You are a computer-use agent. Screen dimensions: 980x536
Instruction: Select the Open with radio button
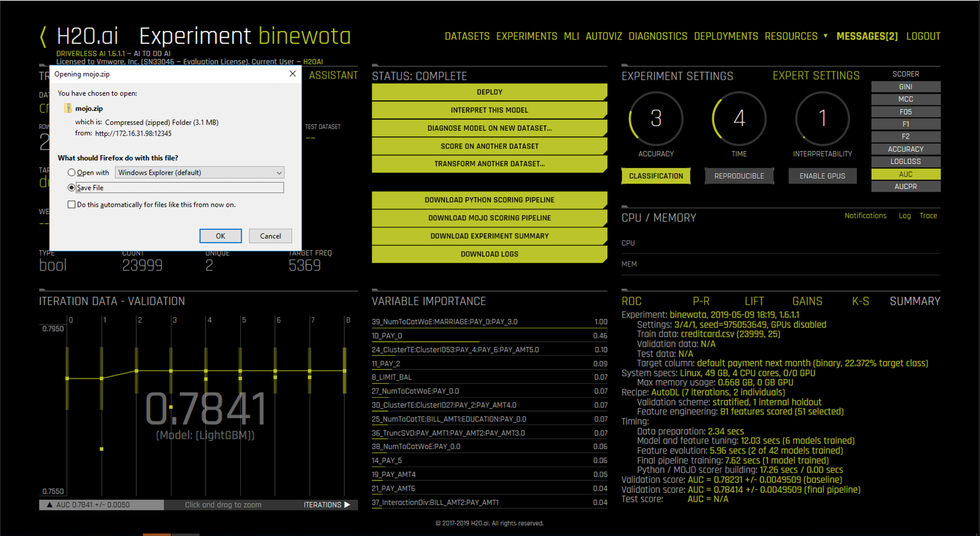pos(72,173)
